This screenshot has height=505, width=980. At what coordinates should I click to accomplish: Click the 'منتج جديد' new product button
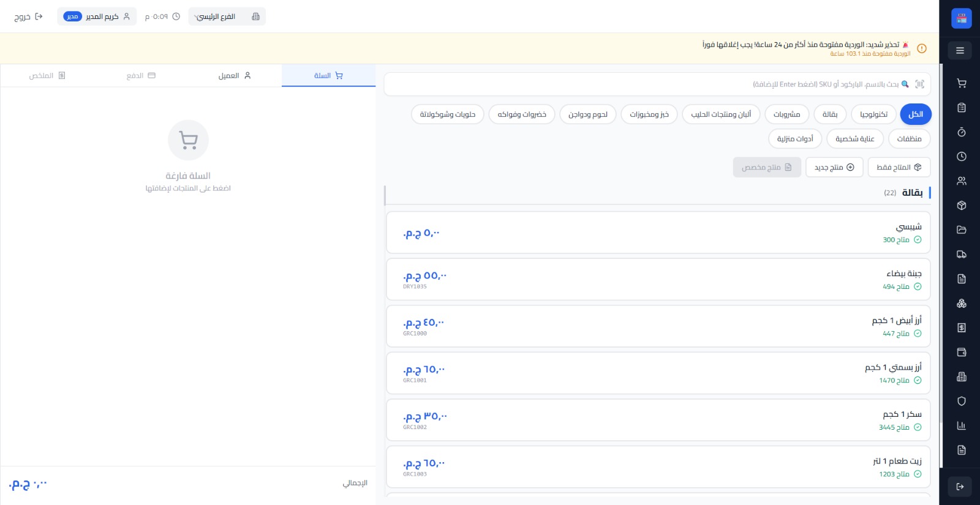pos(834,167)
